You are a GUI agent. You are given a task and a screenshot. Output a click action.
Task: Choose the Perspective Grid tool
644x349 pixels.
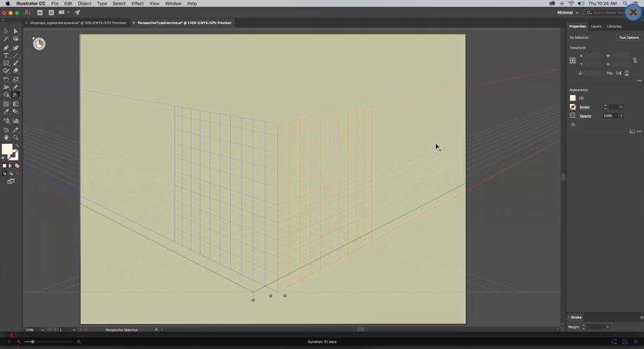[x=16, y=95]
